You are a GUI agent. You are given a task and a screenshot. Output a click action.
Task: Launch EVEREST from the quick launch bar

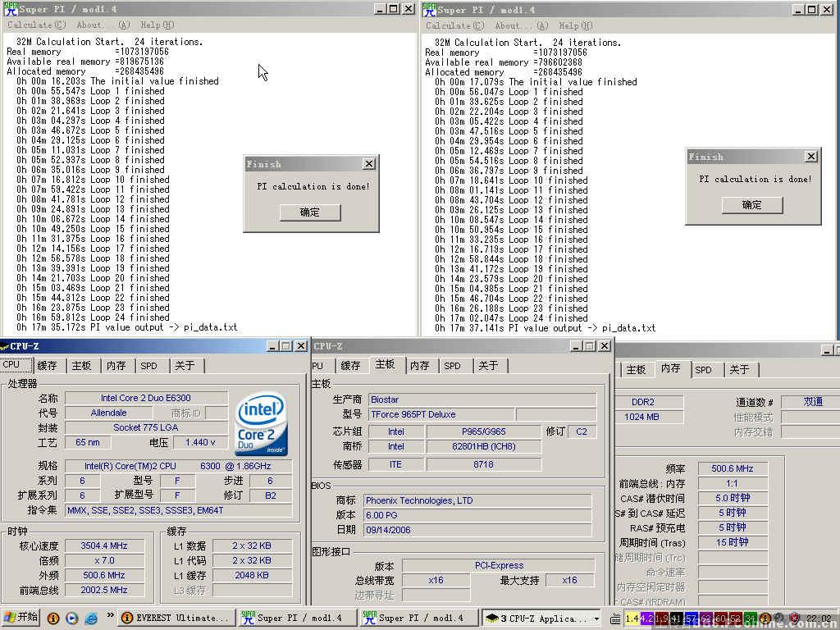(x=53, y=619)
